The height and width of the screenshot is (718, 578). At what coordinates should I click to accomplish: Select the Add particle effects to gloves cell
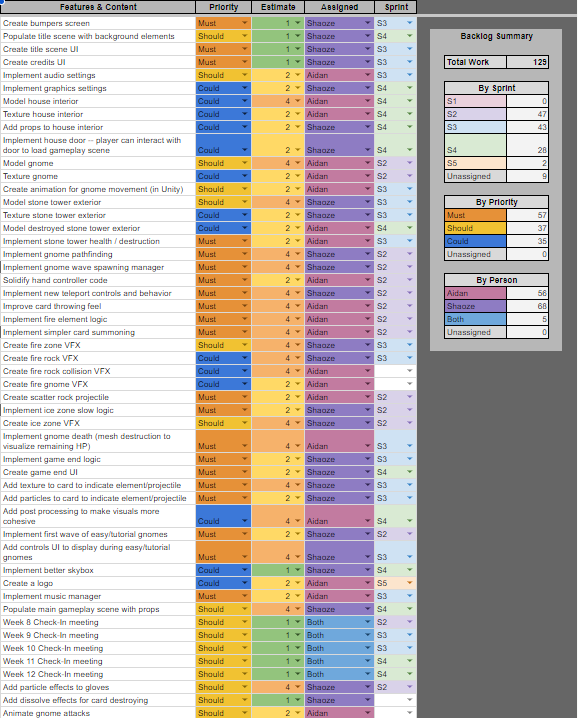pyautogui.click(x=98, y=687)
